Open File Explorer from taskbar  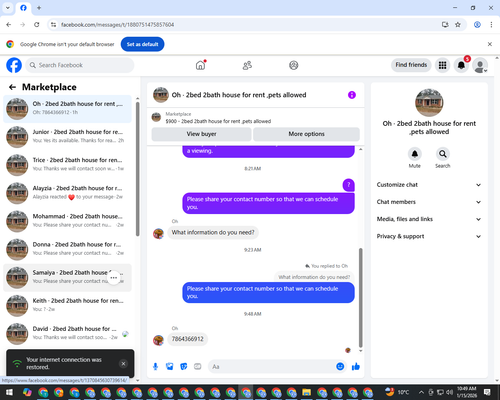coord(307,392)
